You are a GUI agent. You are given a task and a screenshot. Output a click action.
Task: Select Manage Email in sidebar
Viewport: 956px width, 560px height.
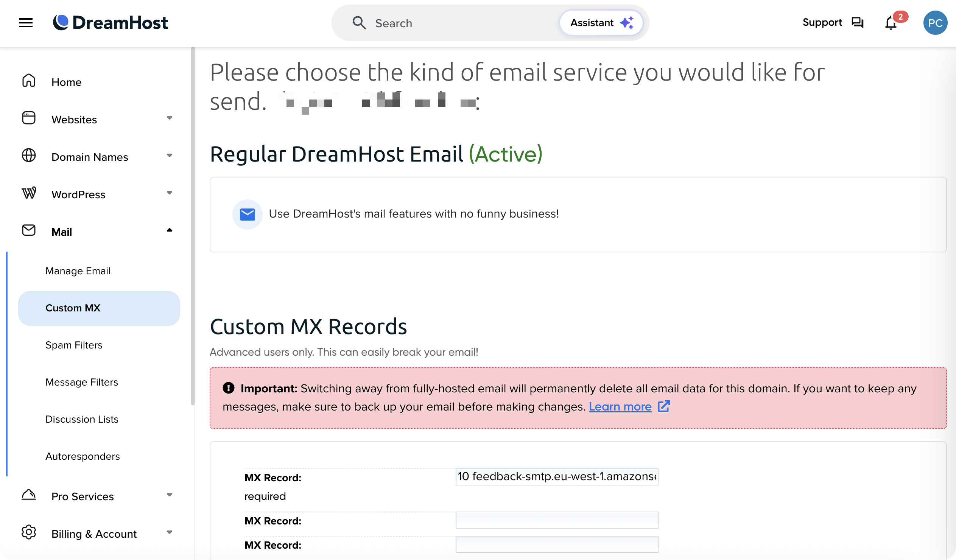point(78,271)
